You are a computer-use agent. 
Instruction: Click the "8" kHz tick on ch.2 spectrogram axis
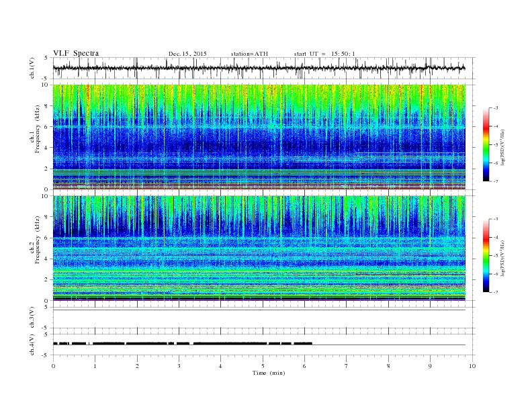point(46,217)
